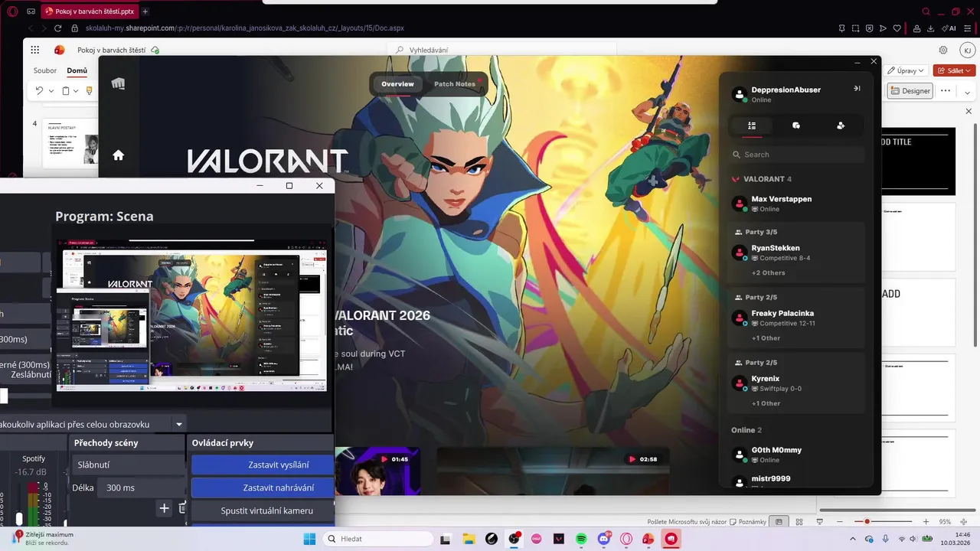
Task: Expand +2 Others in RyanStekken's party
Action: click(768, 272)
